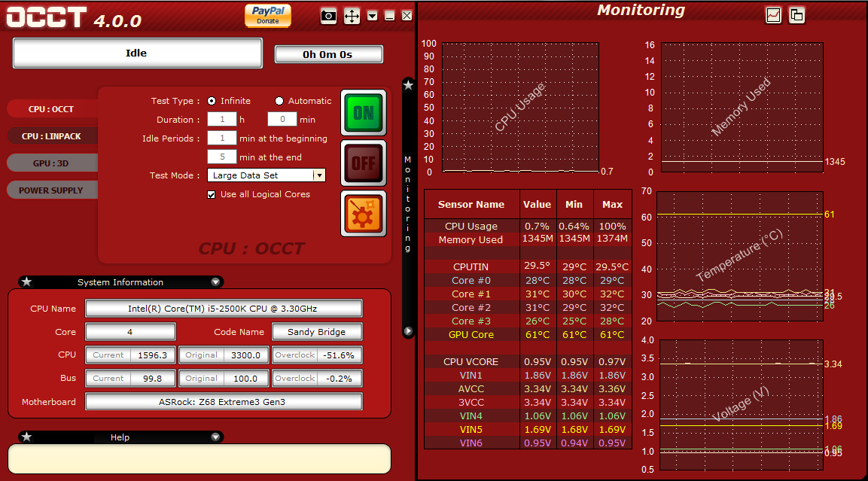
Task: Start the test with the ON button
Action: 364,113
